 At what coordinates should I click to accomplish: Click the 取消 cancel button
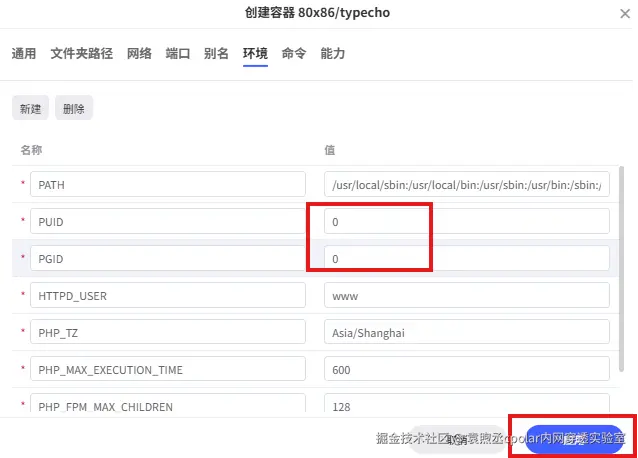coord(457,439)
